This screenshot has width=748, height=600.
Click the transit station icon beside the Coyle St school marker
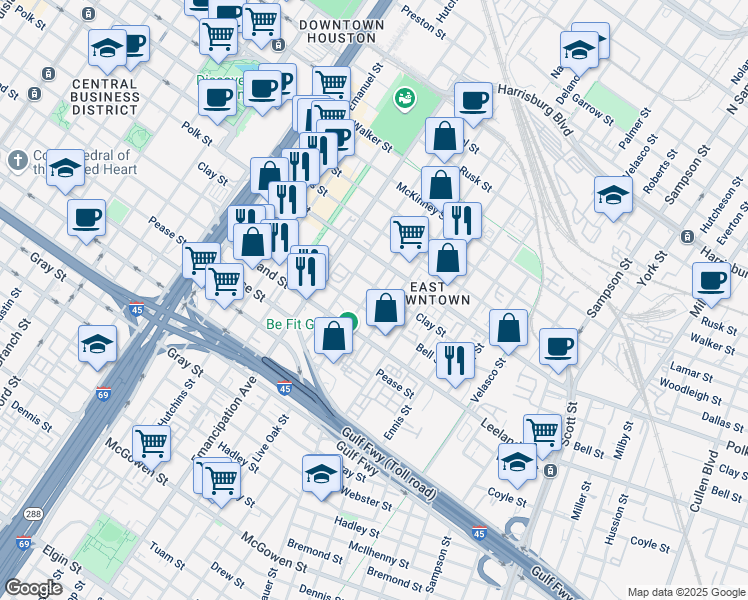551,470
